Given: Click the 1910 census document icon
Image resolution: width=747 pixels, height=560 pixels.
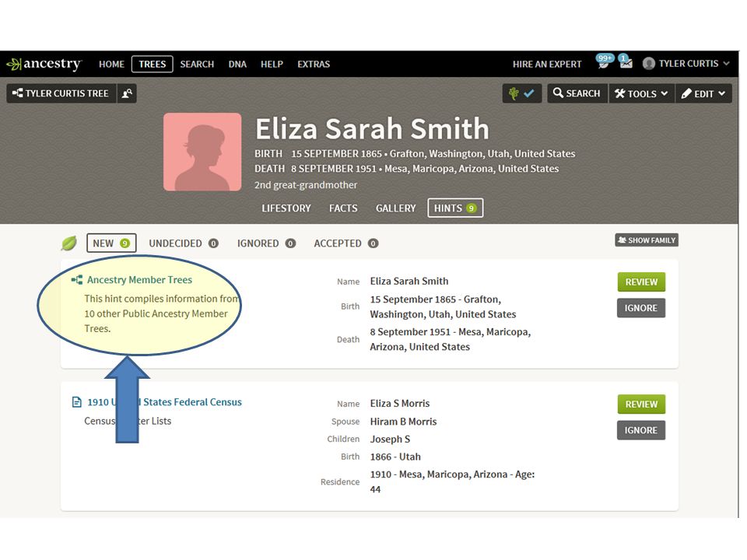Looking at the screenshot, I should tap(77, 402).
